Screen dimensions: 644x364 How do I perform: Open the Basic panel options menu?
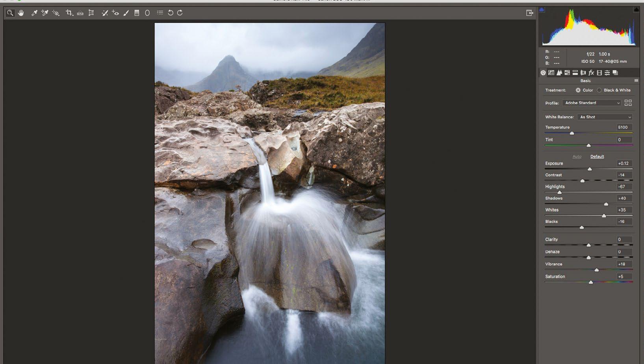(x=636, y=80)
